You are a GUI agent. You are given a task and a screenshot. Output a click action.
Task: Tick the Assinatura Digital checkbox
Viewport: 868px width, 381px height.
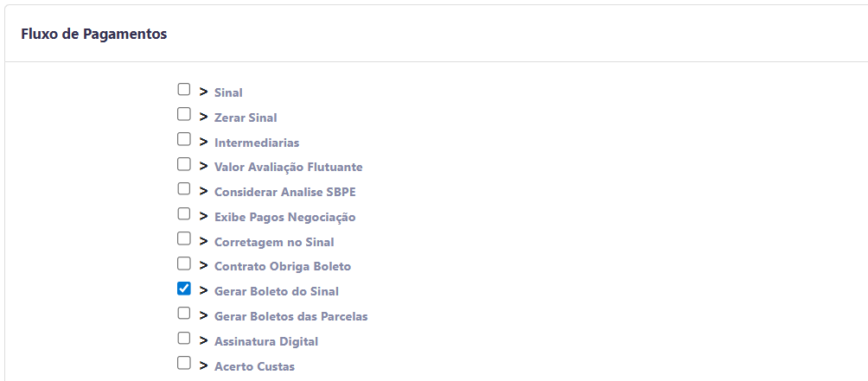pos(183,338)
